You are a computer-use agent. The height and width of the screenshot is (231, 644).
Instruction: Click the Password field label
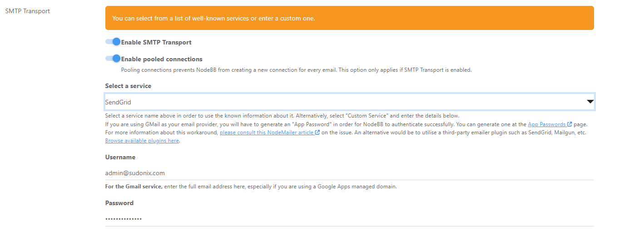119,203
